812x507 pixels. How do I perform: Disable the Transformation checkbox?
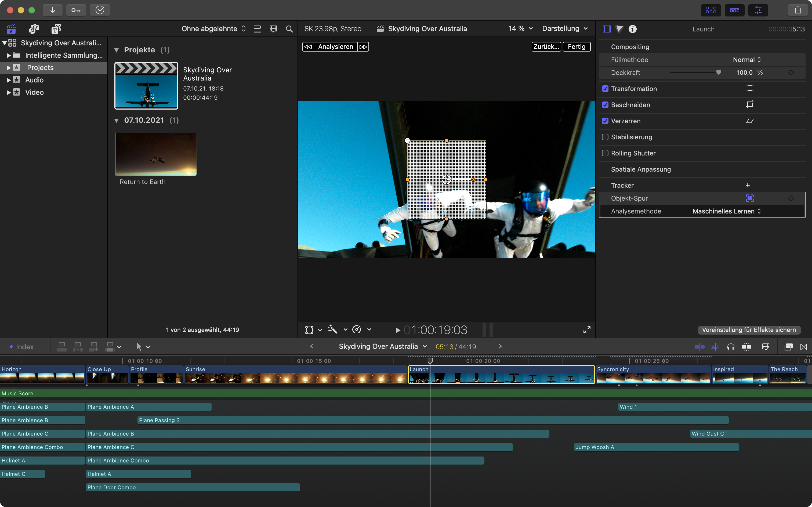click(605, 89)
